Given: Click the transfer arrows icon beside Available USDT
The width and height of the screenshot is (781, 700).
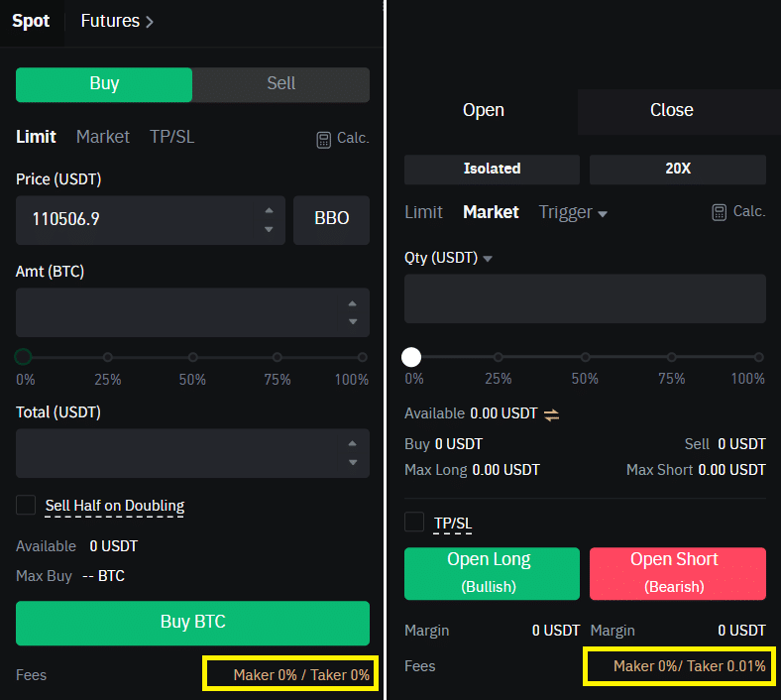Looking at the screenshot, I should point(551,414).
